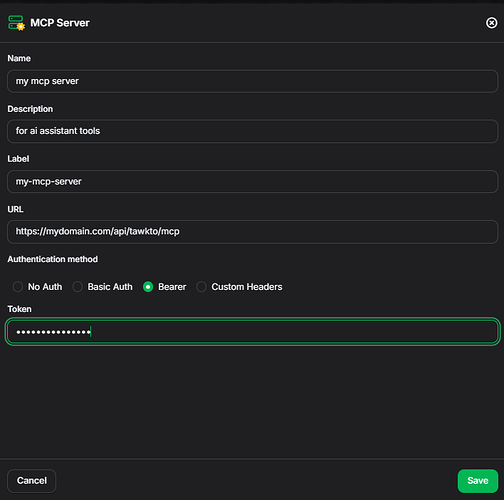
Task: Click the URL label above the field
Action: (15, 209)
